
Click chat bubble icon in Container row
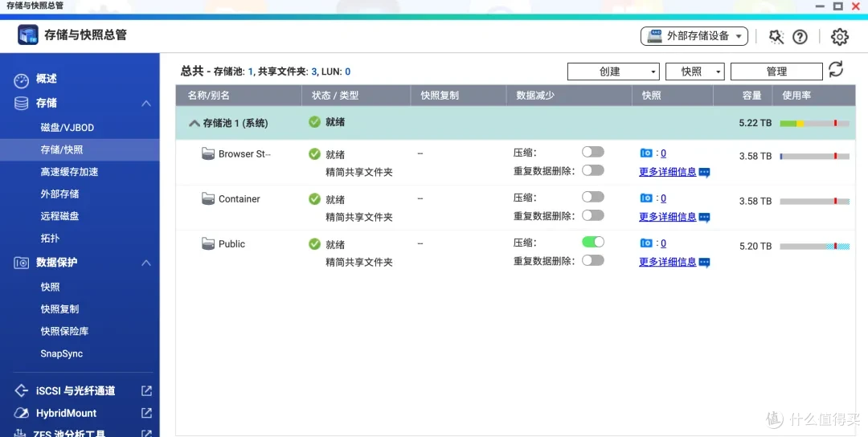tap(704, 218)
